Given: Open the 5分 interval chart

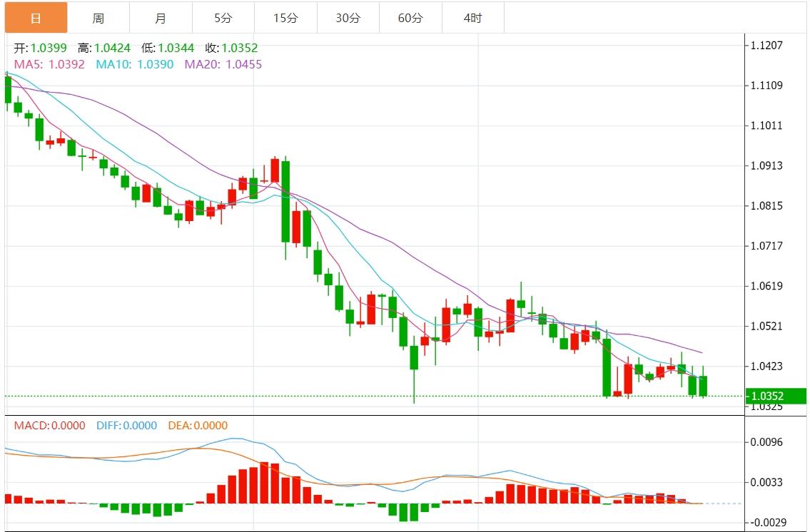Looking at the screenshot, I should (223, 18).
